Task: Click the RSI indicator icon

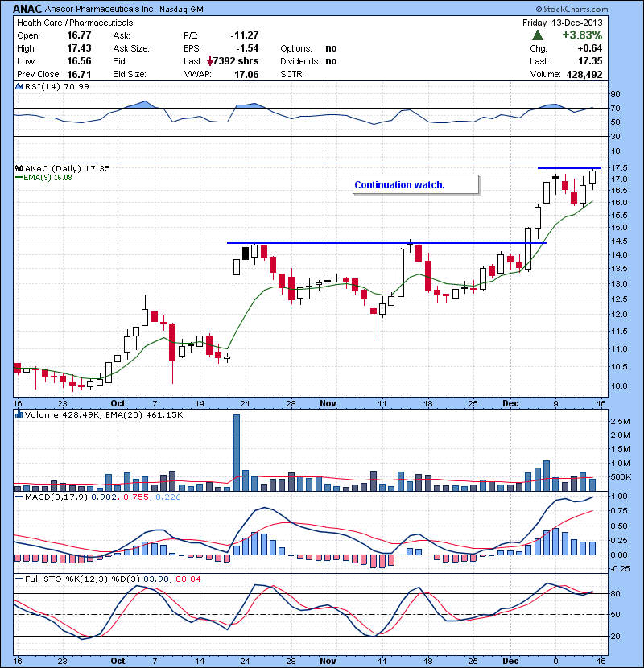Action: click(19, 86)
